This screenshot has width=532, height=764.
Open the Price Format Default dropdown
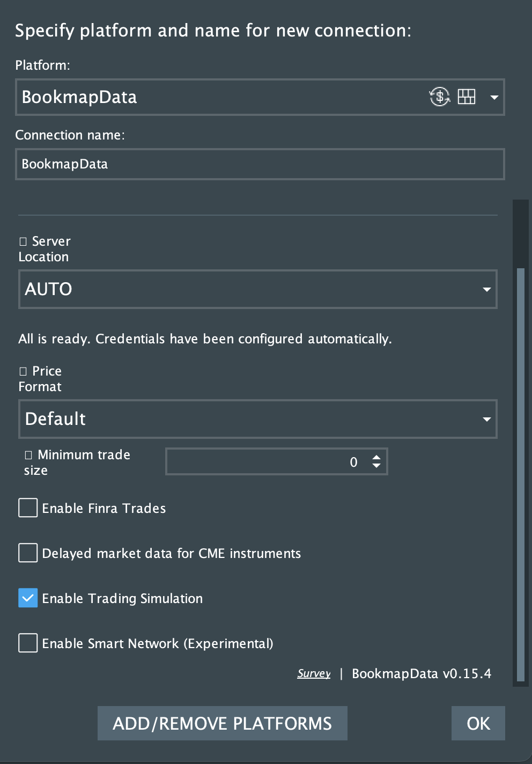coord(258,419)
